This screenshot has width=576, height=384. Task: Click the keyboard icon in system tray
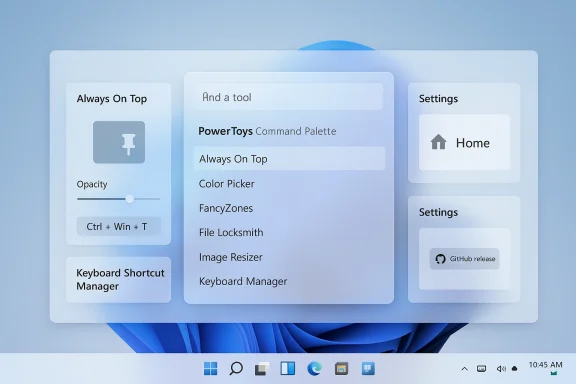click(x=481, y=369)
